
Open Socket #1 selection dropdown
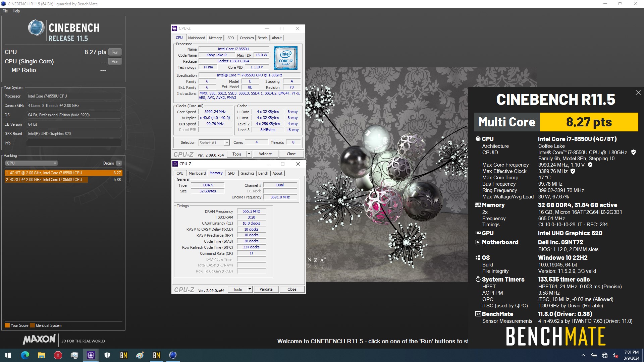(x=214, y=143)
